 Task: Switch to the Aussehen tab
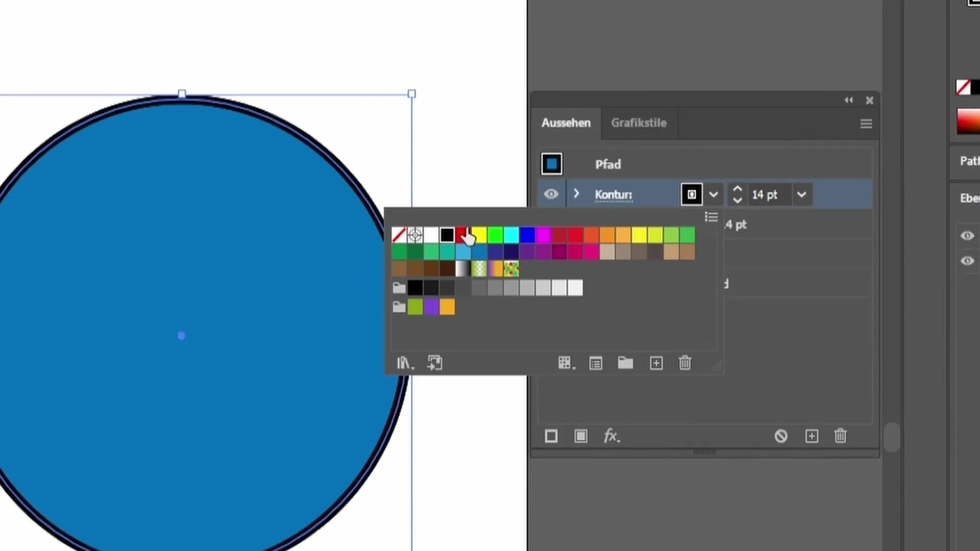point(566,122)
